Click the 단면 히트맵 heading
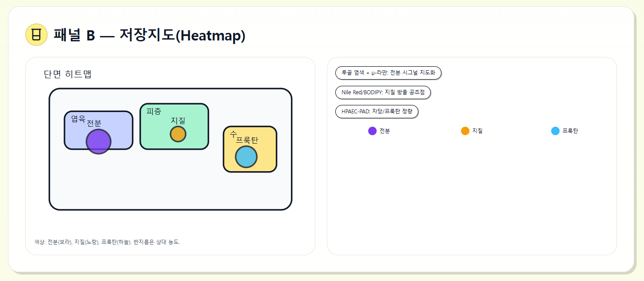The height and width of the screenshot is (281, 644). point(68,74)
